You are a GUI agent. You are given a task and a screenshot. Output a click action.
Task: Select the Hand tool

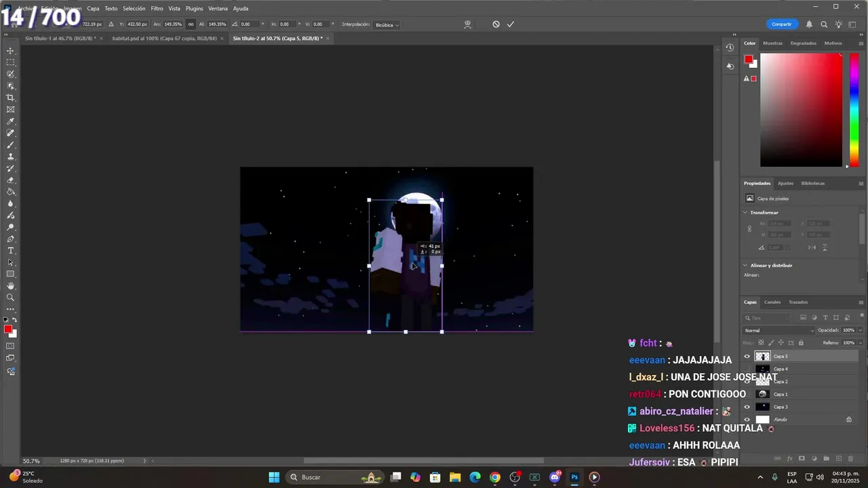(x=10, y=286)
